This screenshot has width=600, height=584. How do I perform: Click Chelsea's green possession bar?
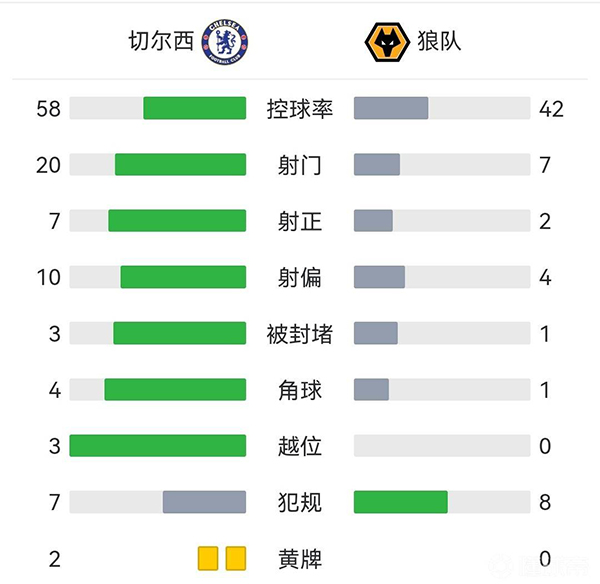point(194,108)
